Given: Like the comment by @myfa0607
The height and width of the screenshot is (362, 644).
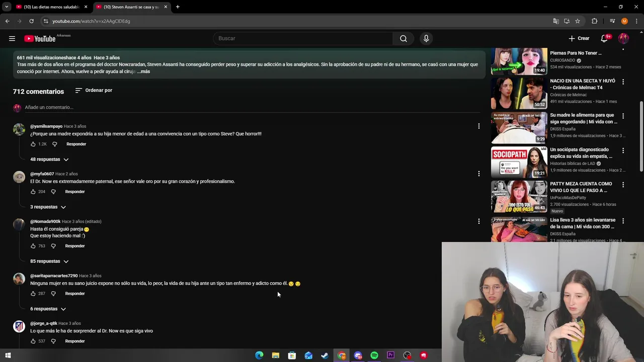Looking at the screenshot, I should point(33,192).
